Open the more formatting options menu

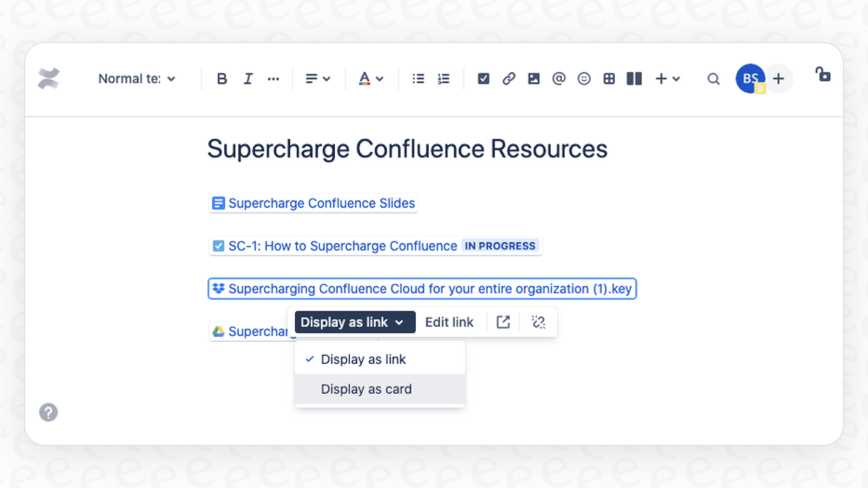273,78
